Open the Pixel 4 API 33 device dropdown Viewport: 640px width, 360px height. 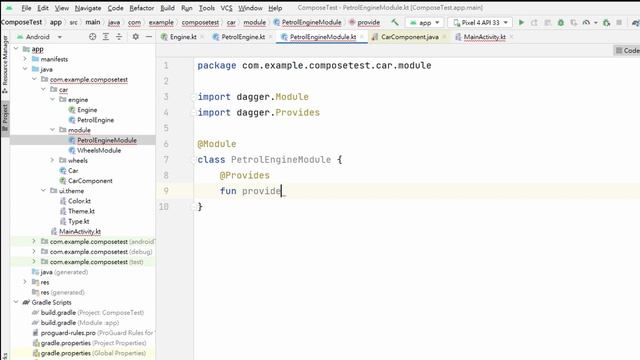pos(480,22)
